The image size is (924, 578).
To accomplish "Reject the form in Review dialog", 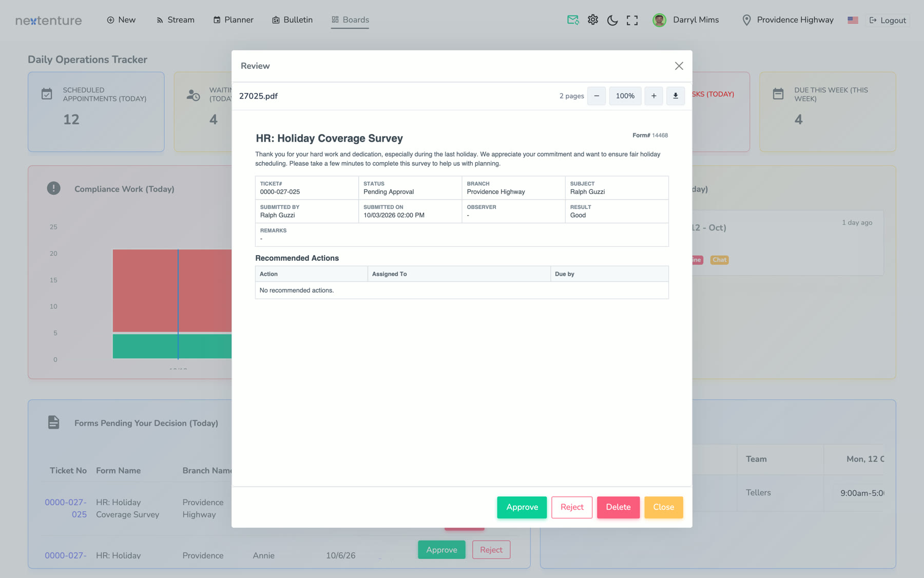I will [x=572, y=507].
